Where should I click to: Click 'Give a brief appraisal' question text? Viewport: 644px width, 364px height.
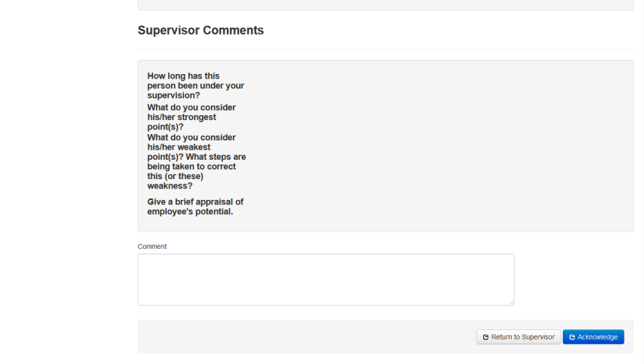[195, 201]
